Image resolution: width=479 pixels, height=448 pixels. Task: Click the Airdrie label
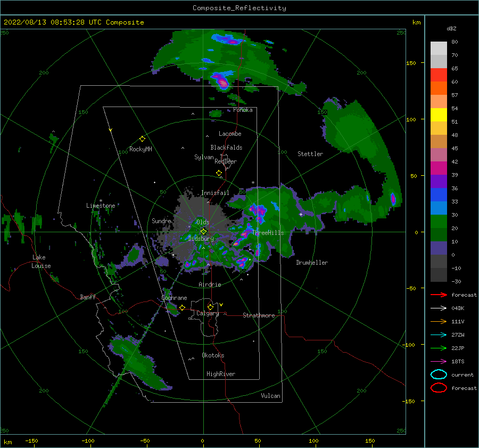[x=210, y=284]
